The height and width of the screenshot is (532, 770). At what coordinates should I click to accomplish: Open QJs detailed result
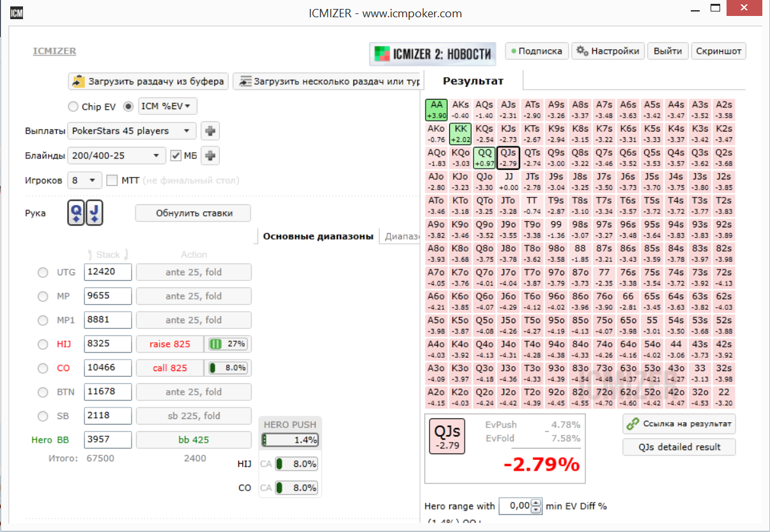coord(679,447)
